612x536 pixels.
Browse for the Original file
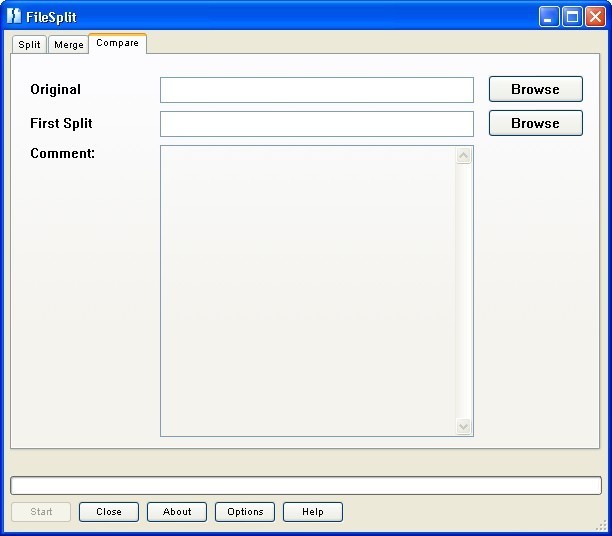click(536, 89)
